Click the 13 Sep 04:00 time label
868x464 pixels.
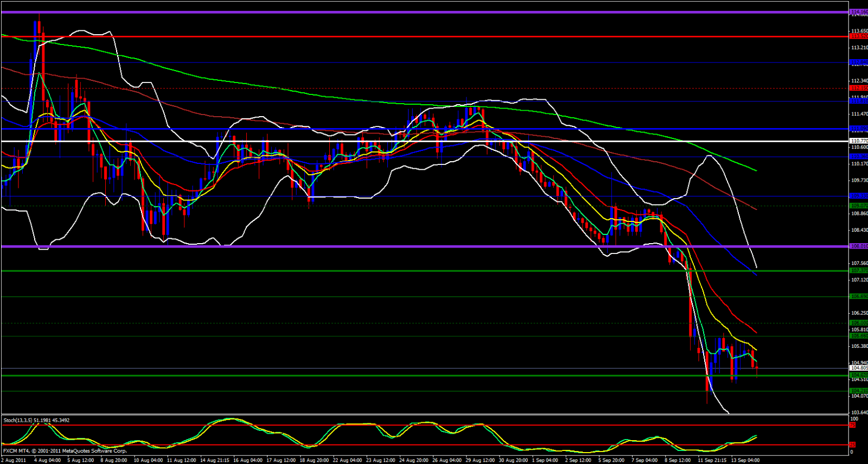pyautogui.click(x=745, y=460)
